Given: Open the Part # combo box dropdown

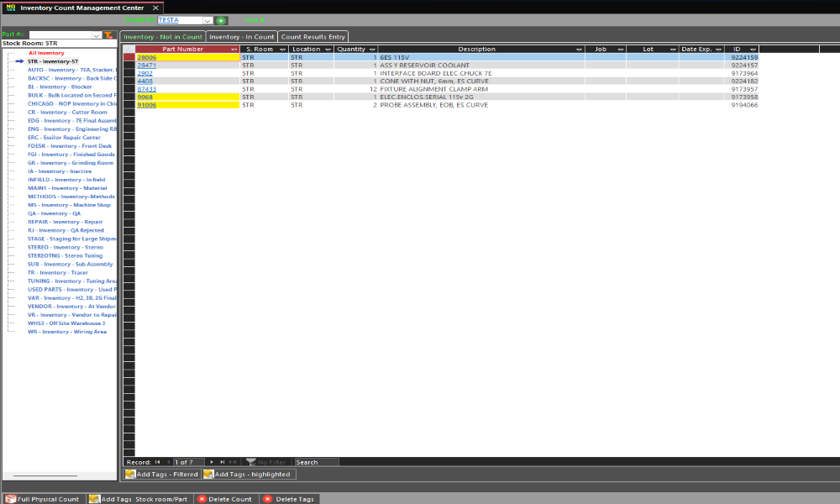Looking at the screenshot, I should [x=97, y=35].
